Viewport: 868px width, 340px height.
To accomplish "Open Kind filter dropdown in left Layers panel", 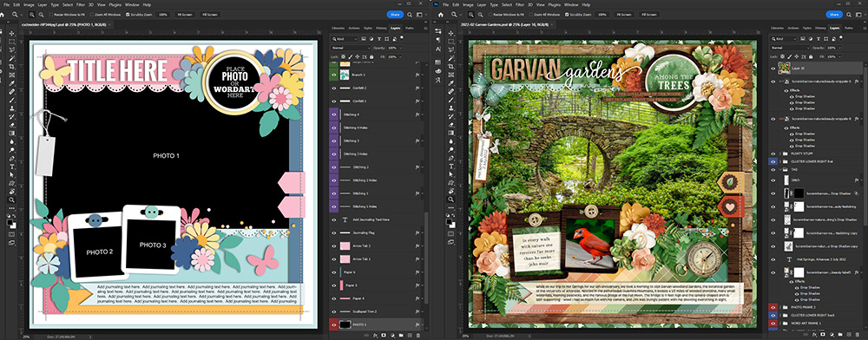I will 345,39.
